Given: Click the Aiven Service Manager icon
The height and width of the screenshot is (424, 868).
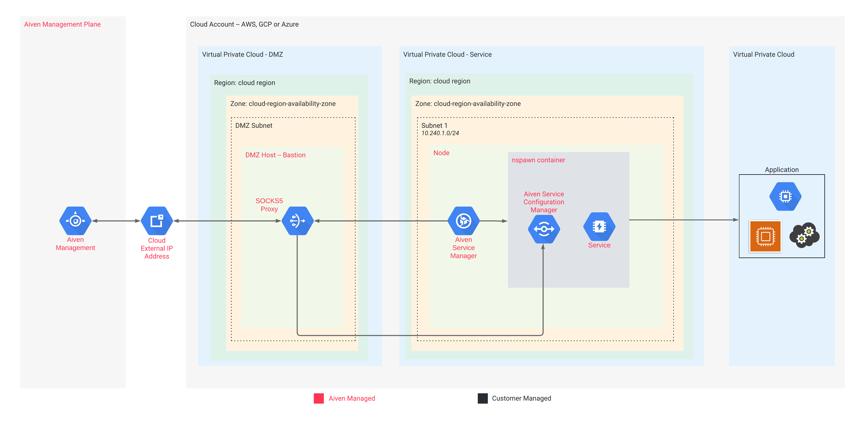Looking at the screenshot, I should tap(464, 221).
